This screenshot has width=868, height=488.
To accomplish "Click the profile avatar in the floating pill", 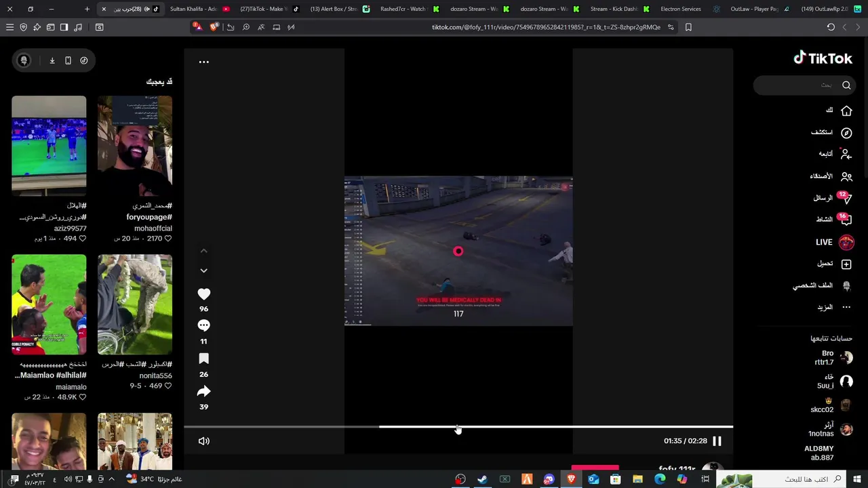I will (x=24, y=60).
